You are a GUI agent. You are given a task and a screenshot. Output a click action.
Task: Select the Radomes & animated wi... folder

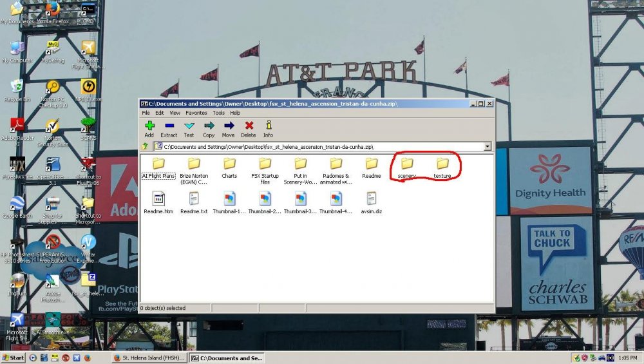pos(336,171)
